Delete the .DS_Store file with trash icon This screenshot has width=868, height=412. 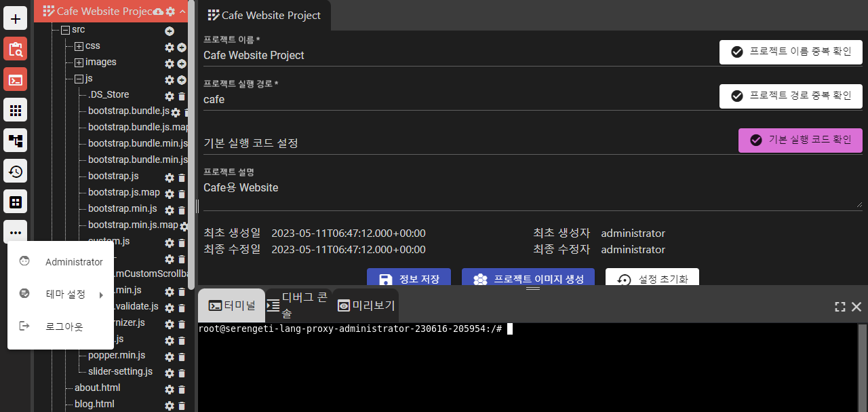click(x=182, y=96)
